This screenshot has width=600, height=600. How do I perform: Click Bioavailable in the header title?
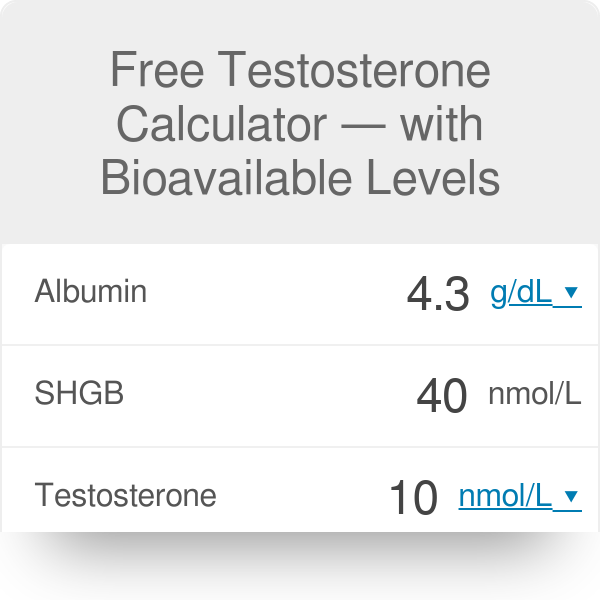click(x=235, y=178)
